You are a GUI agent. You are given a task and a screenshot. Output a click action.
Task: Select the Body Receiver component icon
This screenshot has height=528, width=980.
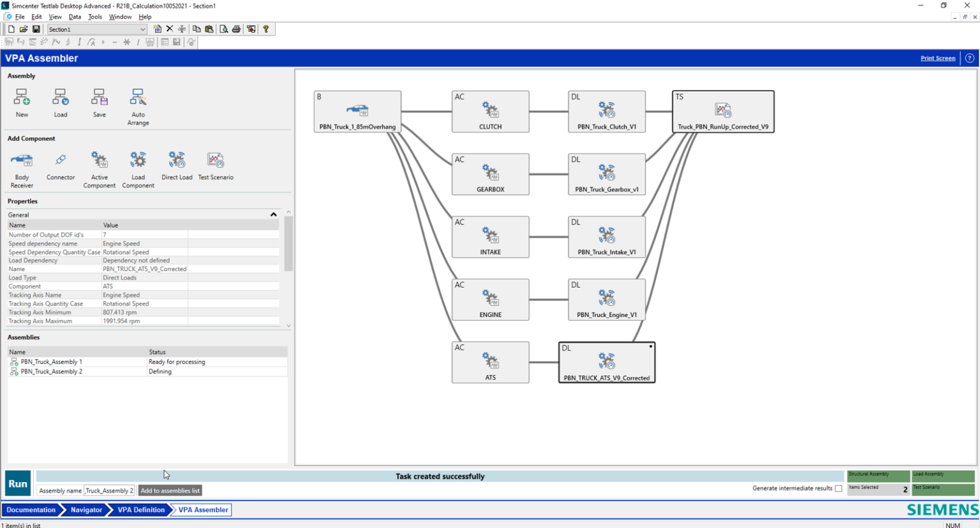(x=21, y=161)
